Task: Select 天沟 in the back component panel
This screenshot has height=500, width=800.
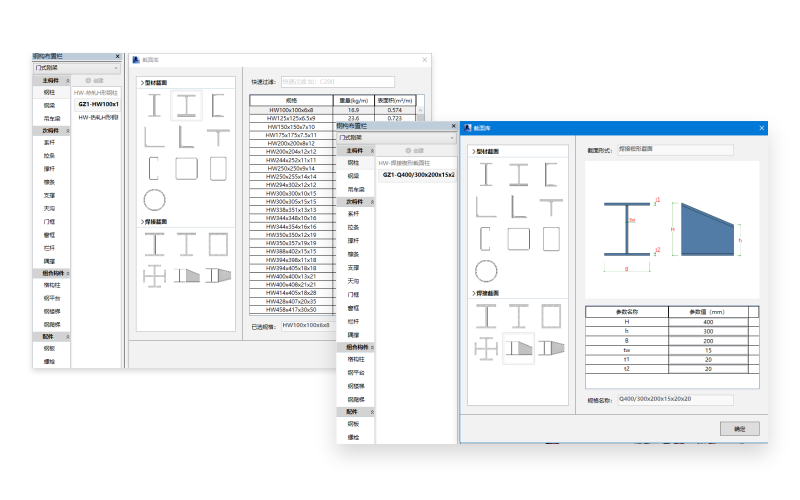Action: [x=49, y=209]
